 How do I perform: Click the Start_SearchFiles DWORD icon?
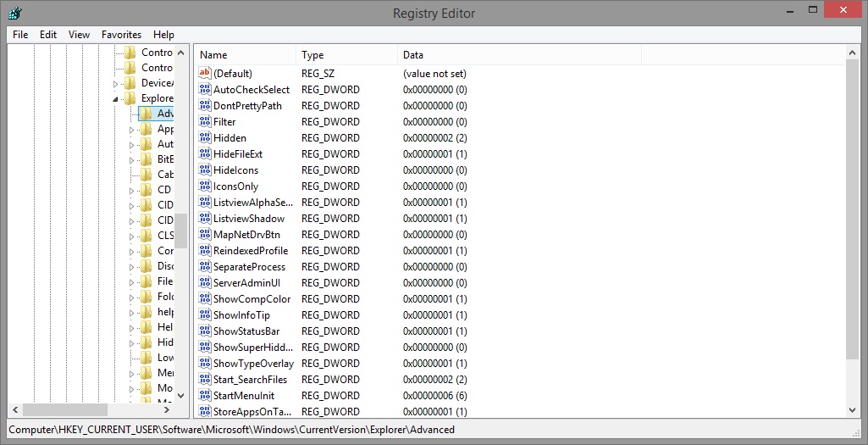pyautogui.click(x=205, y=379)
